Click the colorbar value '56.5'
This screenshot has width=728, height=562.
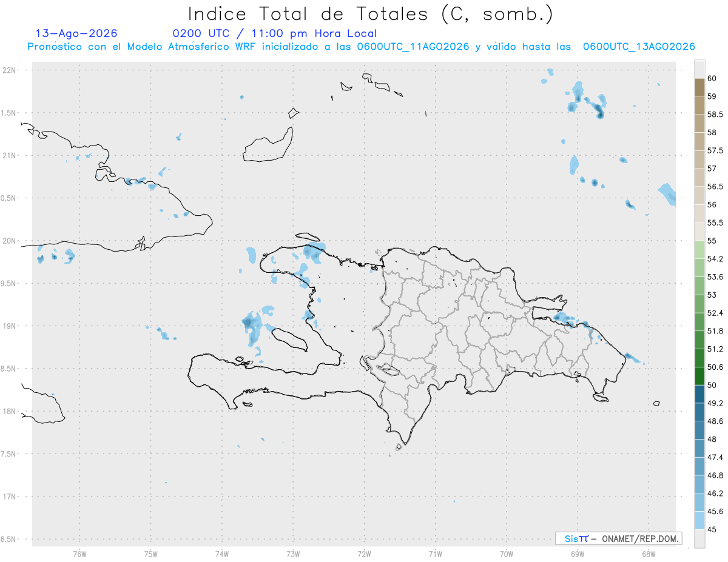pos(715,187)
